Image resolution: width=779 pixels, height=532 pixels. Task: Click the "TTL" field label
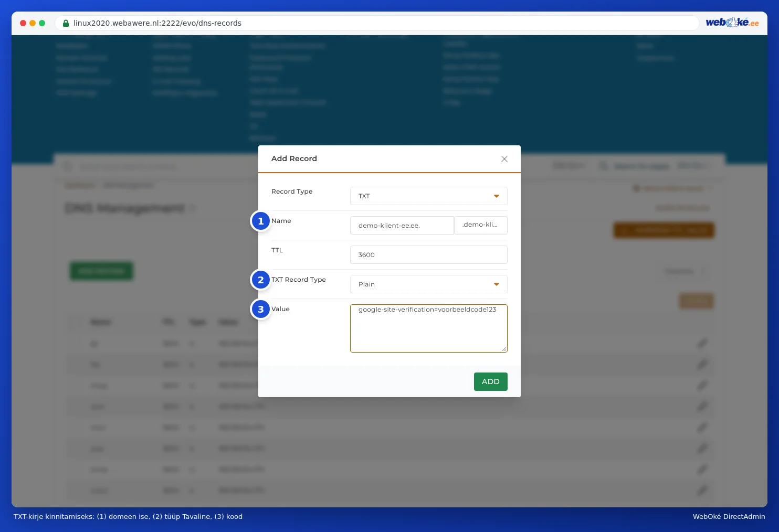[277, 250]
